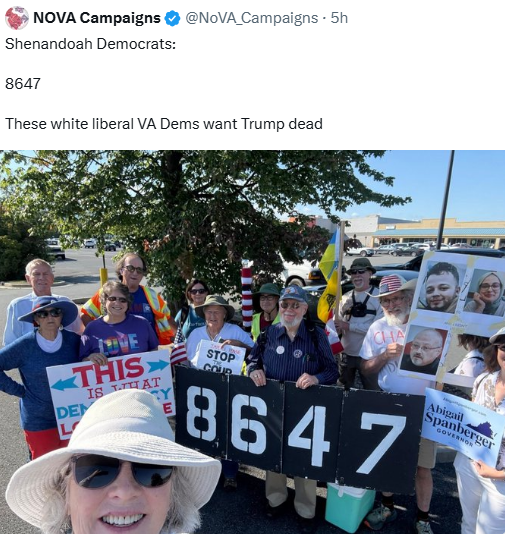This screenshot has width=505, height=534.
Task: Open the 5h timestamp permalink
Action: point(339,18)
